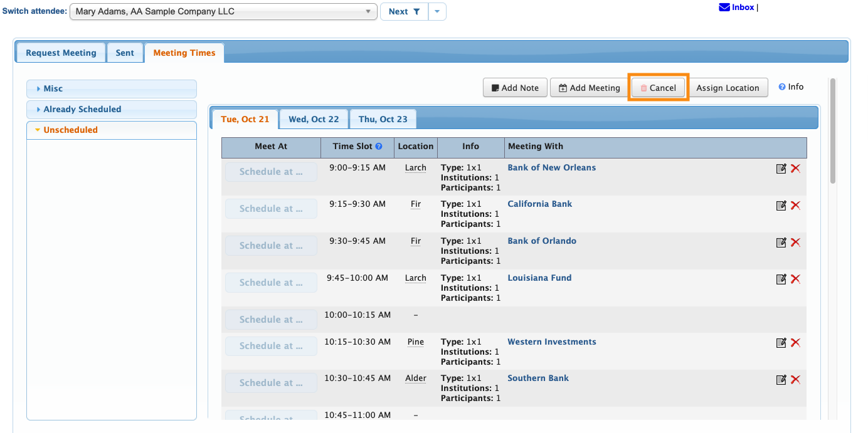Select the Meeting Times tab

tap(184, 53)
